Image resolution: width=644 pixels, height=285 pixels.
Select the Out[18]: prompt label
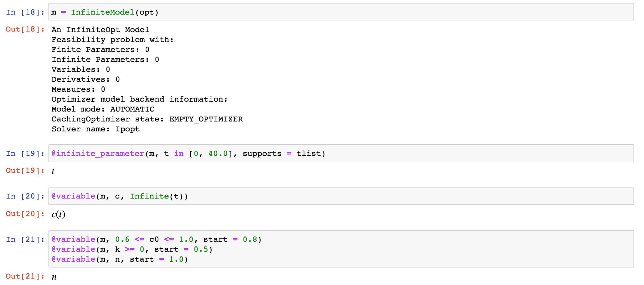(x=25, y=29)
